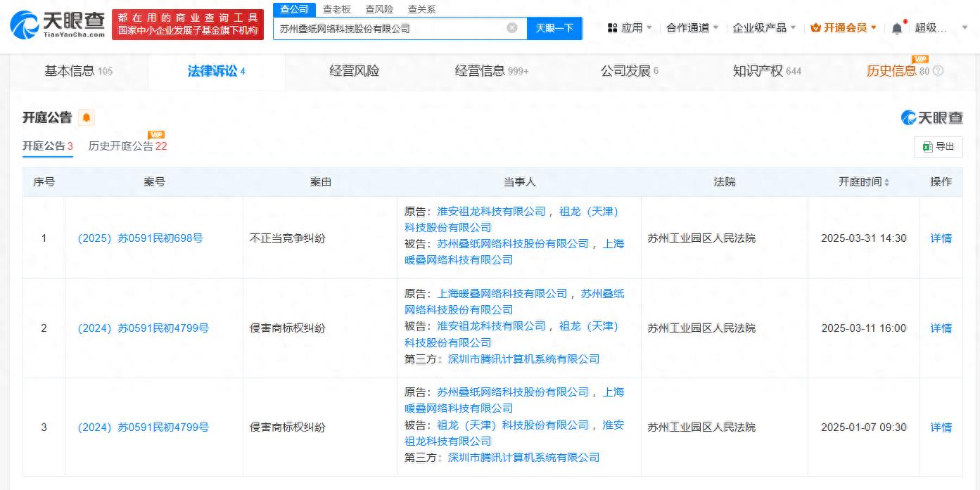Click the TianYanCha logo at top left

pos(58,25)
